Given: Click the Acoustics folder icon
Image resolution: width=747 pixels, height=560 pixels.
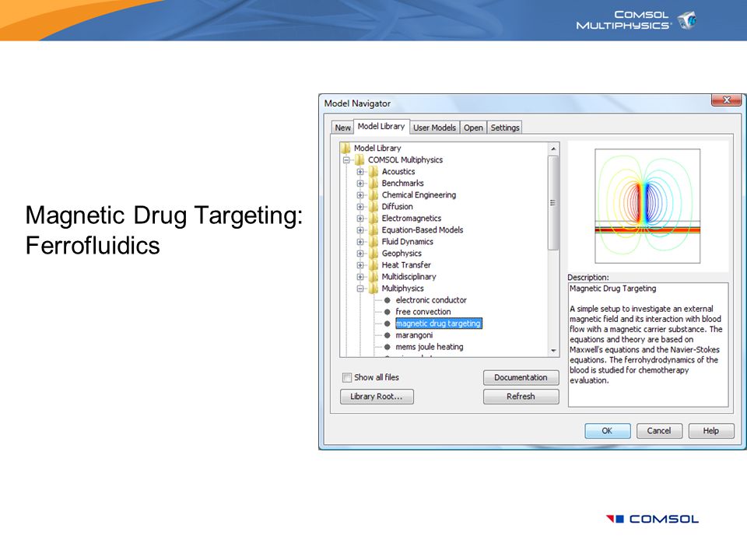Looking at the screenshot, I should [x=374, y=171].
